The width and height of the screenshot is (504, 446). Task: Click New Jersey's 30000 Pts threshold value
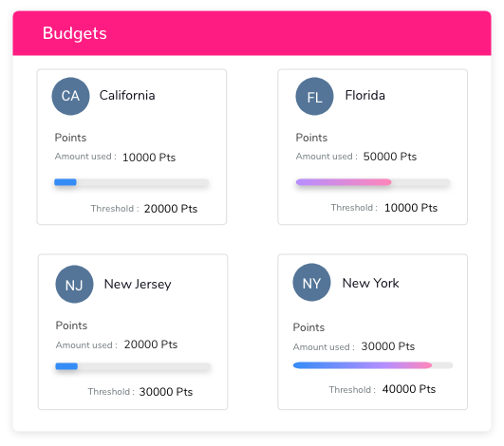pyautogui.click(x=166, y=392)
